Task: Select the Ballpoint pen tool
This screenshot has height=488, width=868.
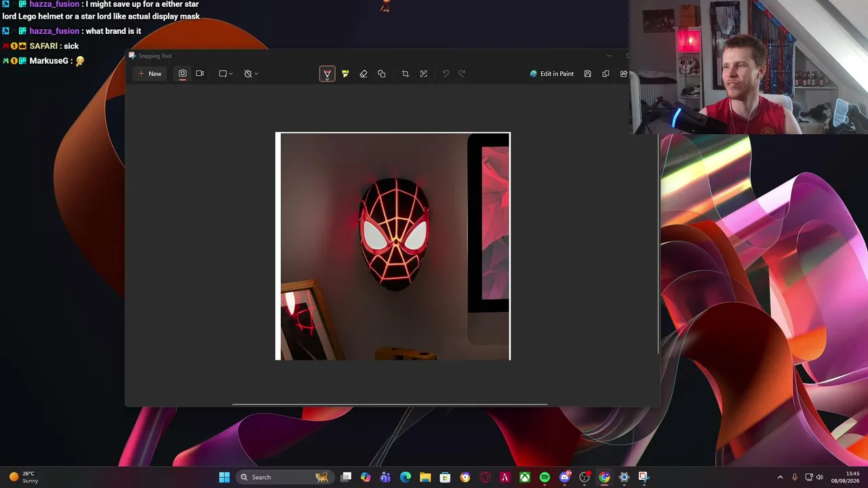Action: pyautogui.click(x=327, y=74)
